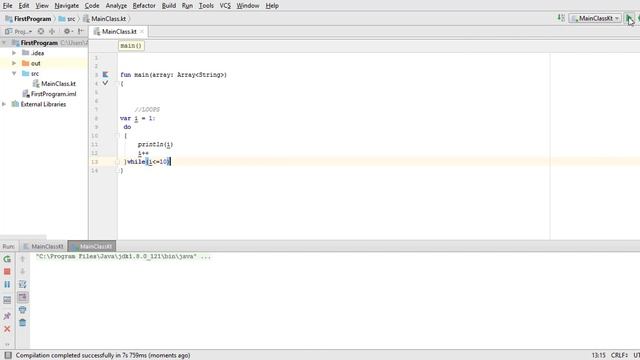Image resolution: width=640 pixels, height=360 pixels.
Task: Toggle scroll to end in Run console
Action: click(x=23, y=297)
